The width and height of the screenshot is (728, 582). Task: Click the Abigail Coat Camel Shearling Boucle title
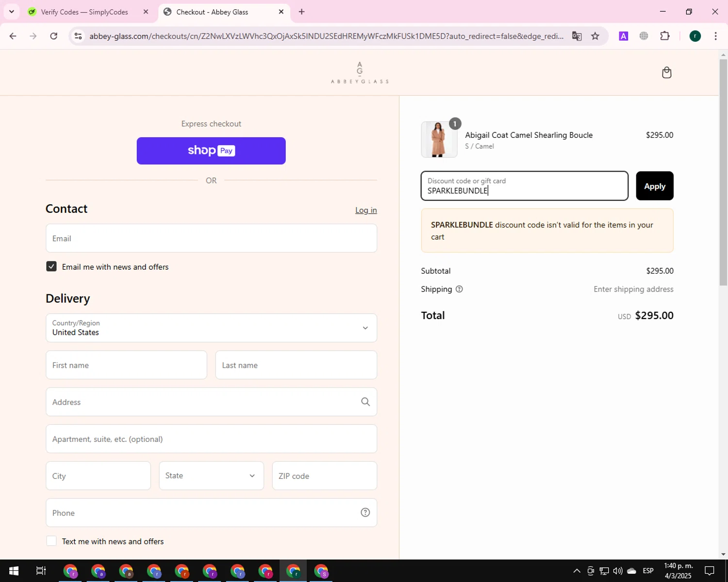point(529,135)
